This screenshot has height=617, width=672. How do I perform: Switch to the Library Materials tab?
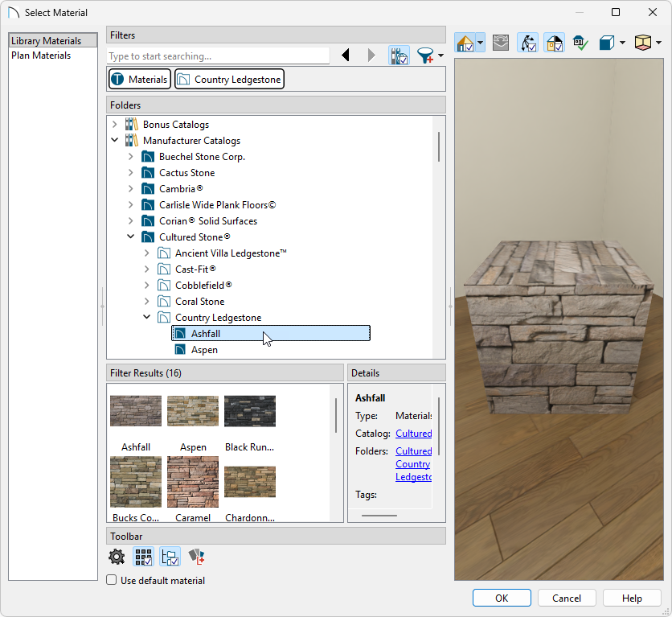[52, 39]
